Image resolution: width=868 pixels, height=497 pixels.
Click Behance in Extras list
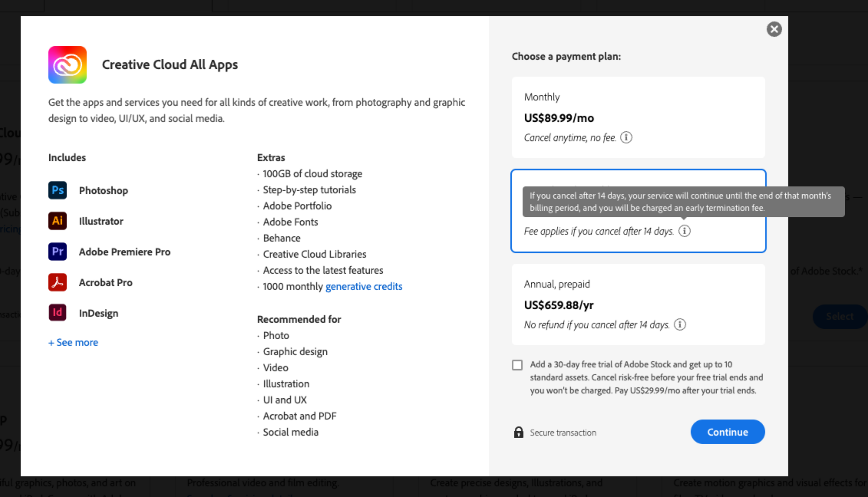coord(282,238)
